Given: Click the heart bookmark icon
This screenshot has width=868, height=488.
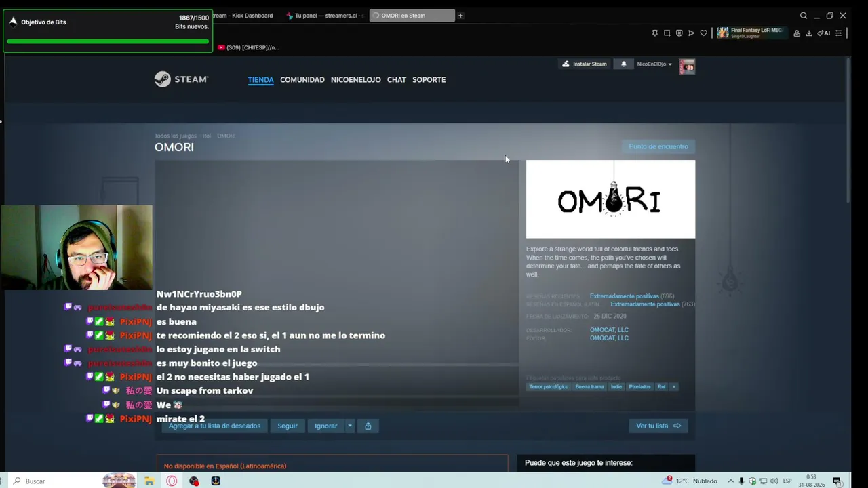Looking at the screenshot, I should [703, 33].
